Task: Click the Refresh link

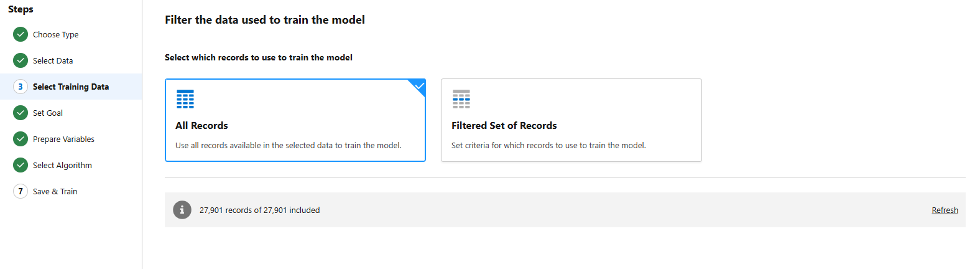Action: (945, 210)
